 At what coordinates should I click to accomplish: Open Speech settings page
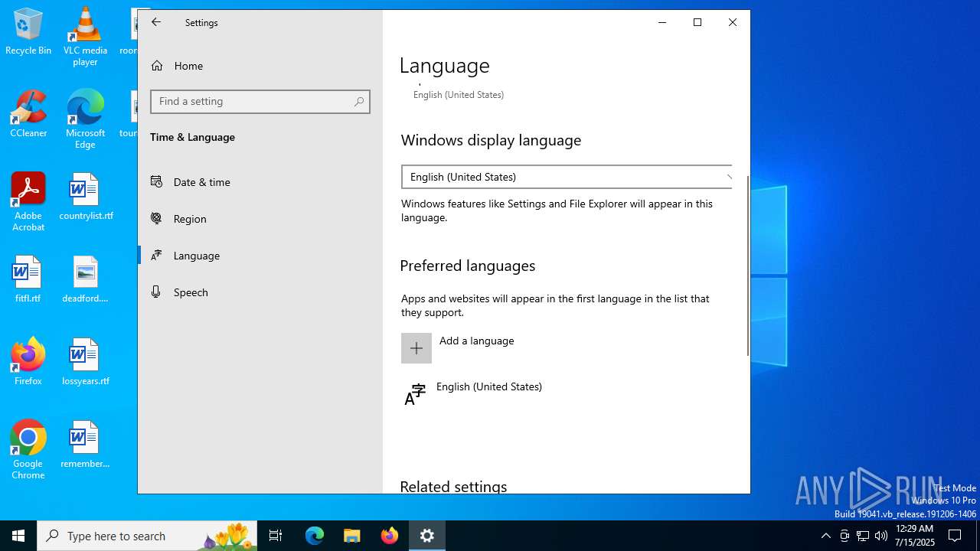click(x=260, y=292)
